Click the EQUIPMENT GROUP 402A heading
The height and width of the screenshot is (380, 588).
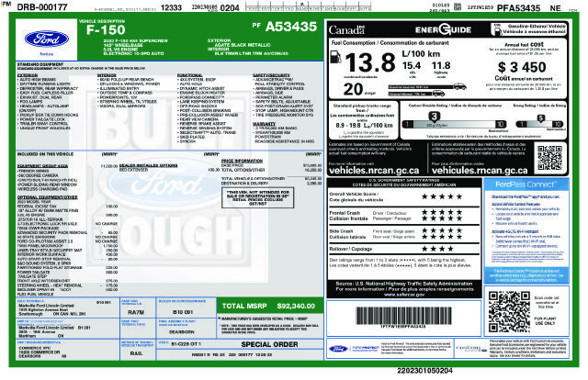43,165
